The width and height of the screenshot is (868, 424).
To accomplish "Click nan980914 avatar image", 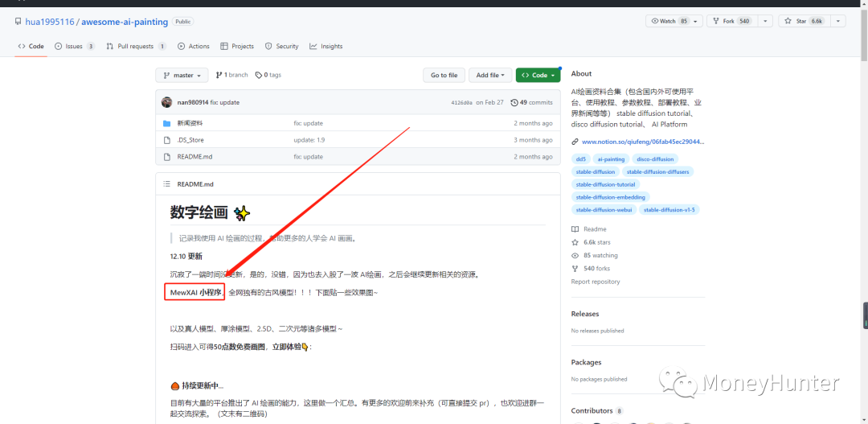I will (x=166, y=102).
